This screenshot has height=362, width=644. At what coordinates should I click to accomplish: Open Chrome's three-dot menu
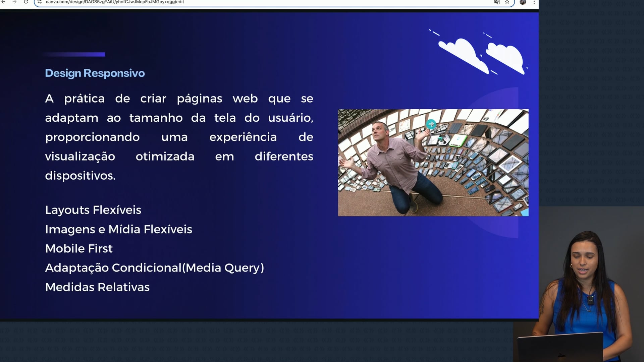coord(534,2)
